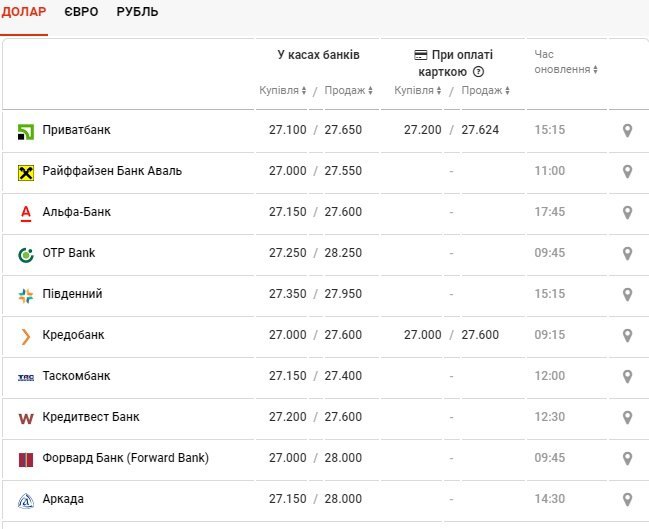Switch to the ЄВРО tab

81,12
